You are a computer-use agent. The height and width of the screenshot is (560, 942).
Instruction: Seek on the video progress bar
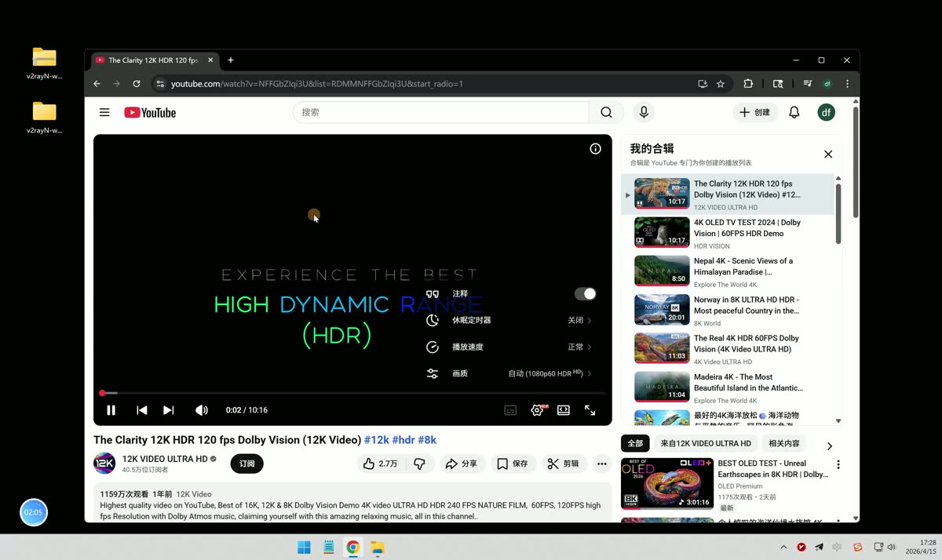[353, 393]
